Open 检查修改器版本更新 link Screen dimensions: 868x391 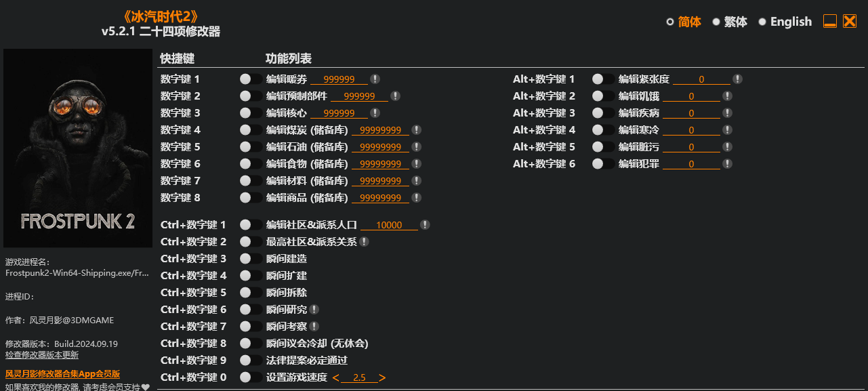tap(42, 354)
